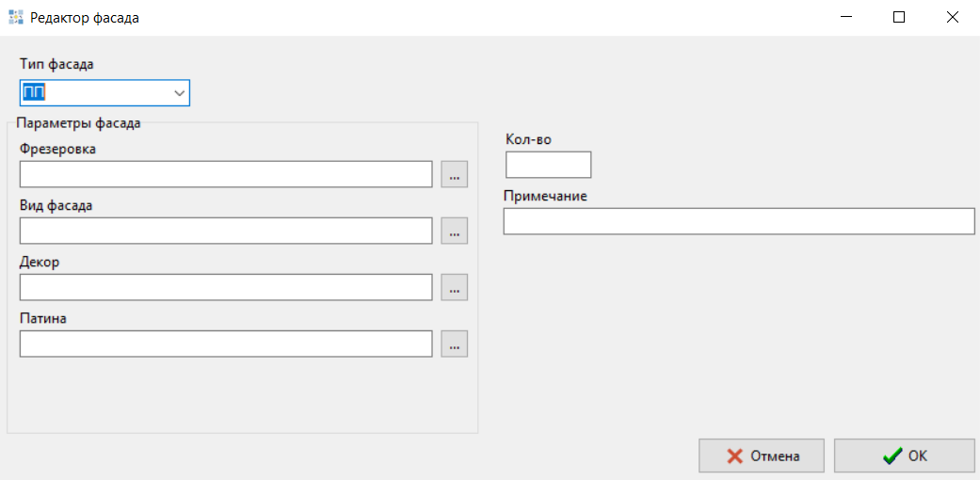980x480 pixels.
Task: Maximize the Редактор фасада window
Action: coord(899,17)
